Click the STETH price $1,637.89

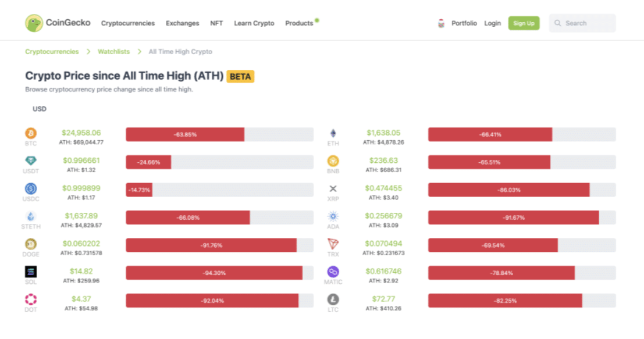click(81, 216)
